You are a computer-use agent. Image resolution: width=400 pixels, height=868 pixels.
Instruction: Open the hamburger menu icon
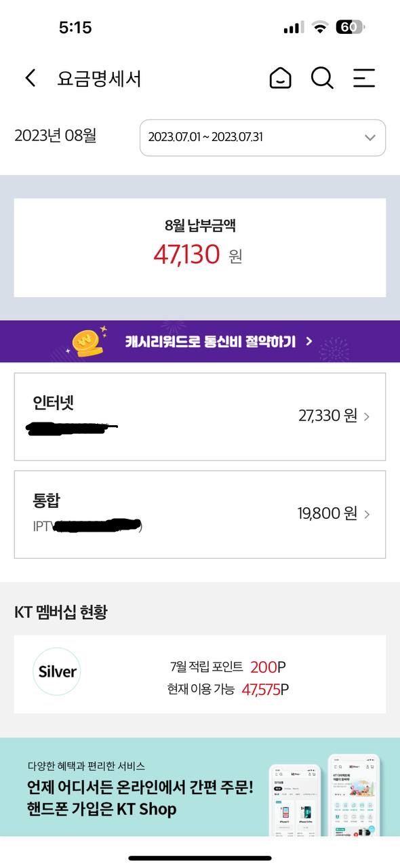coord(364,78)
